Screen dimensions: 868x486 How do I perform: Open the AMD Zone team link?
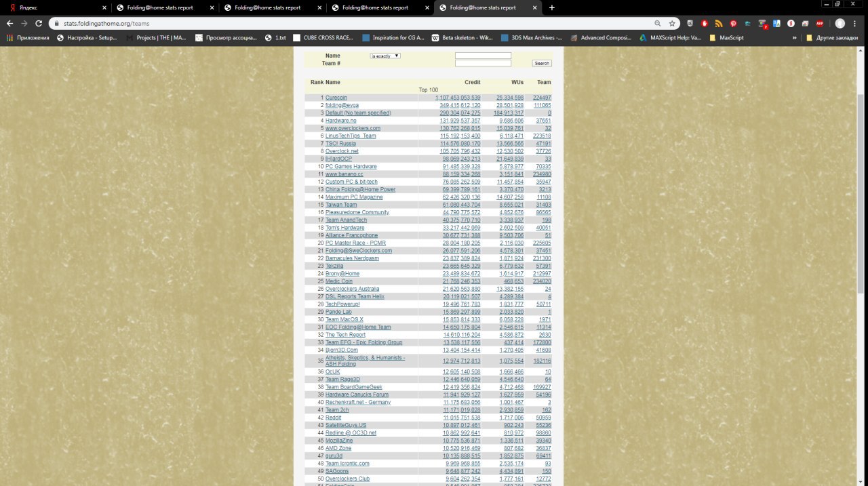[338, 448]
